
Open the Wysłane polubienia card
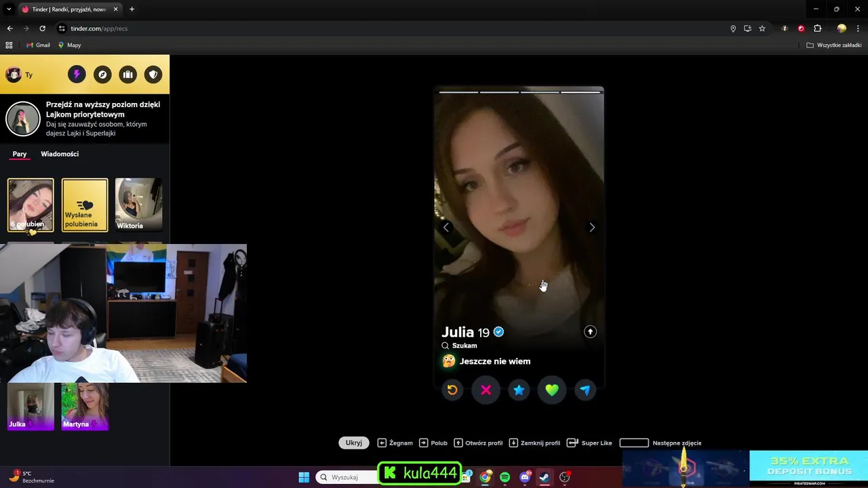pos(85,205)
